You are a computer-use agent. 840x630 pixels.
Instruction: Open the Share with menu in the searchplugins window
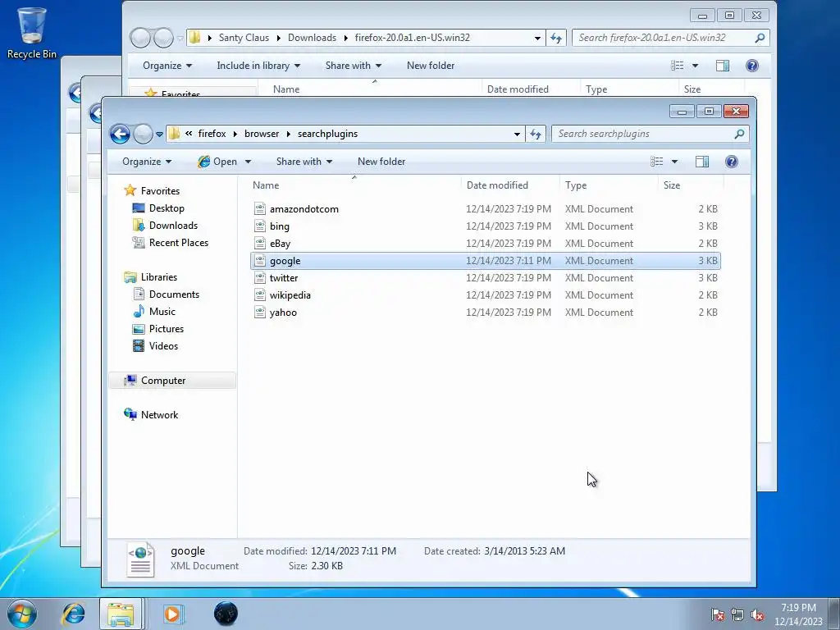click(x=304, y=162)
